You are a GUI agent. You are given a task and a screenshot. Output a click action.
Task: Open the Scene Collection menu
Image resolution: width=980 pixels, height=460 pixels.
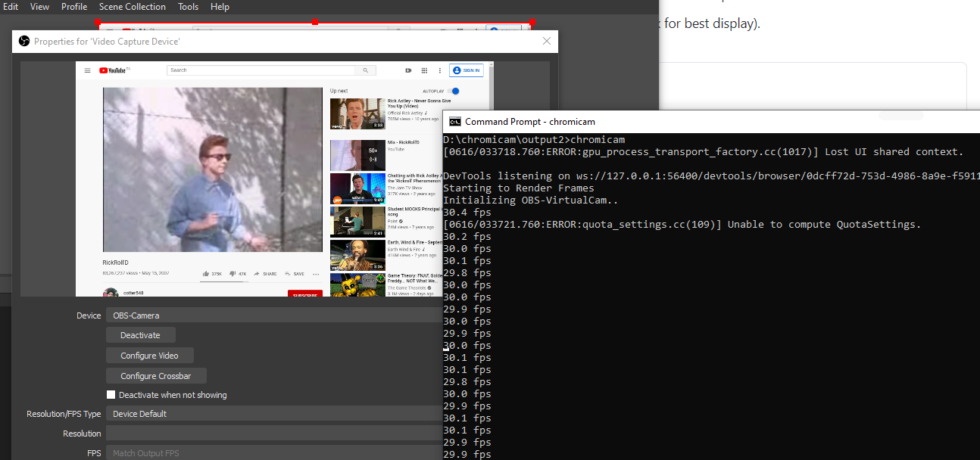(133, 7)
